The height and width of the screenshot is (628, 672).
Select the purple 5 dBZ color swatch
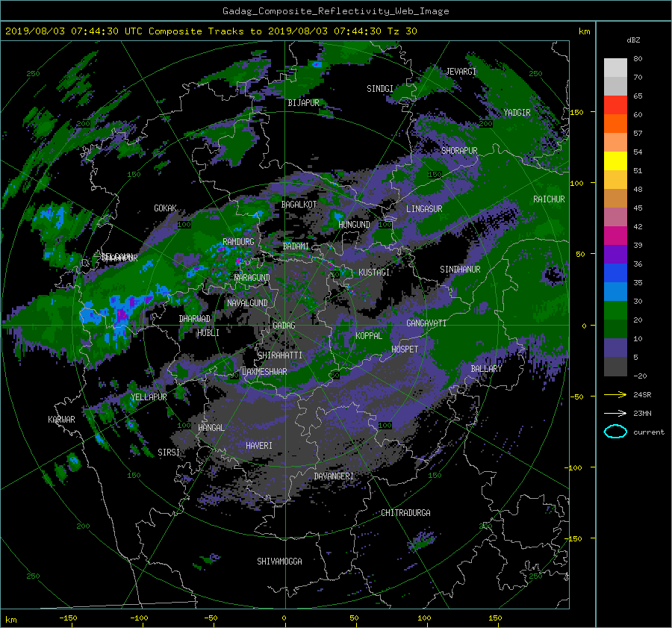615,348
